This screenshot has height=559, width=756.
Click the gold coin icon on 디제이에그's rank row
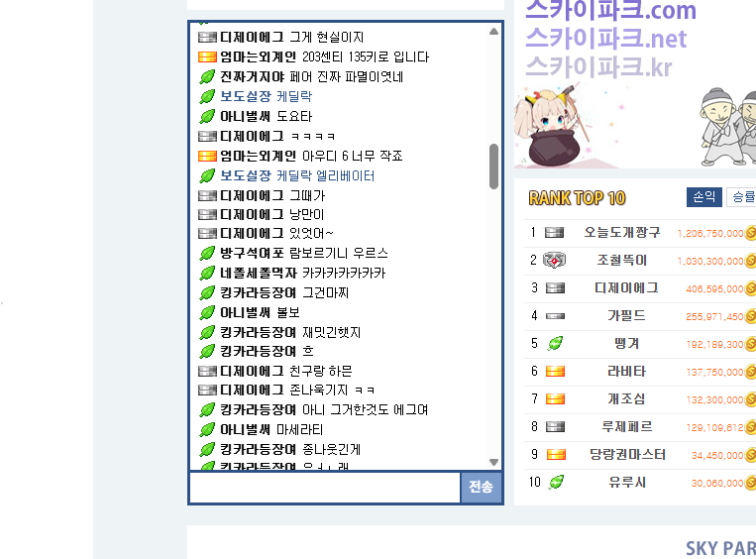tap(750, 288)
